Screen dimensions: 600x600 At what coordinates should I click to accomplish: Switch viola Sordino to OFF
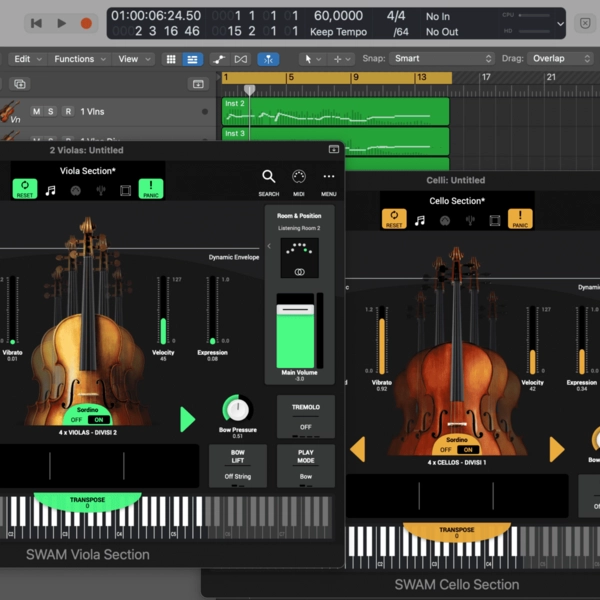(78, 420)
